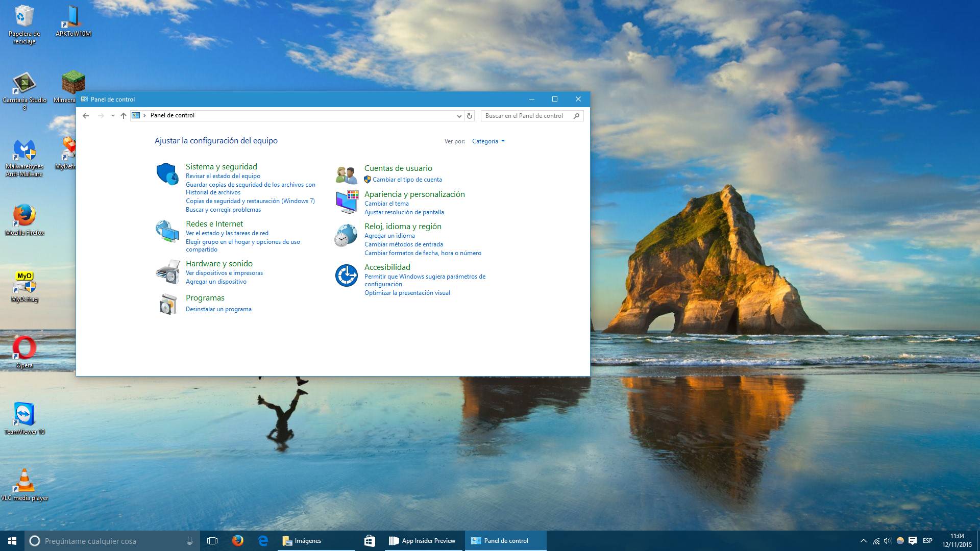Screen dimensions: 980x551
Task: Open the Sistema y seguridad shield icon
Action: click(167, 173)
